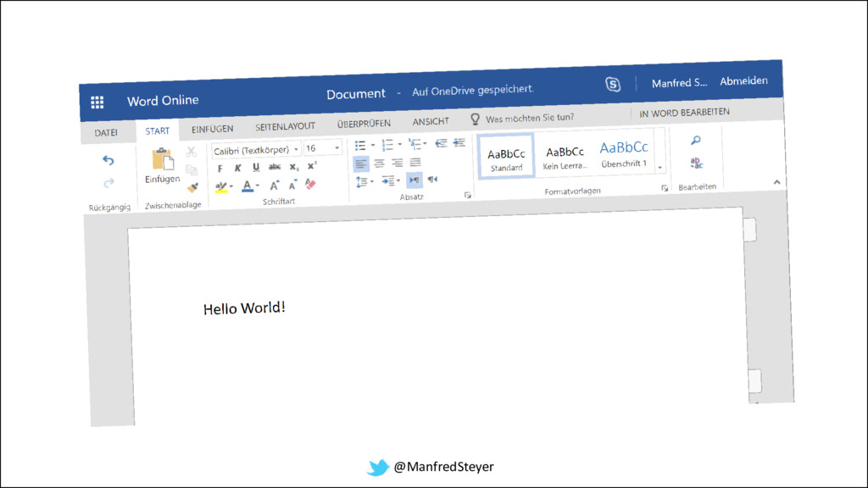
Task: Click the Skype icon in the header
Action: click(x=613, y=84)
